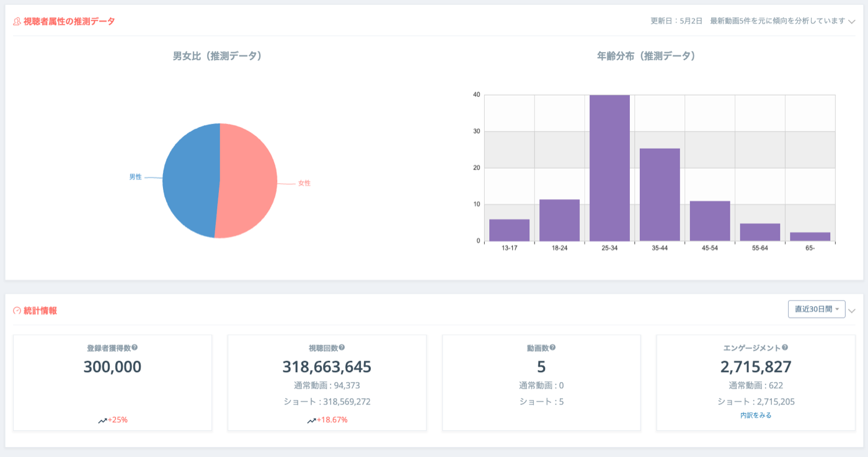The width and height of the screenshot is (868, 457).
Task: Click the trend arrow icon beside +18.67%
Action: [311, 420]
